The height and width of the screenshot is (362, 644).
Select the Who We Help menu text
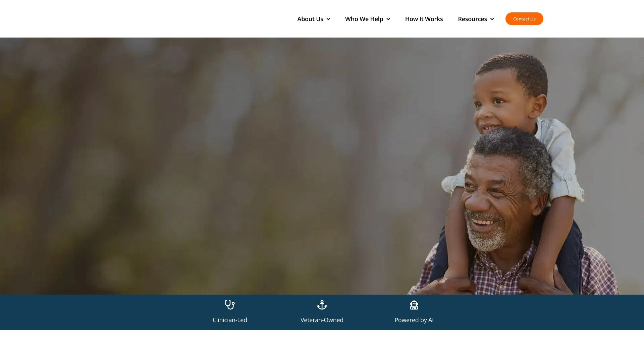click(364, 19)
